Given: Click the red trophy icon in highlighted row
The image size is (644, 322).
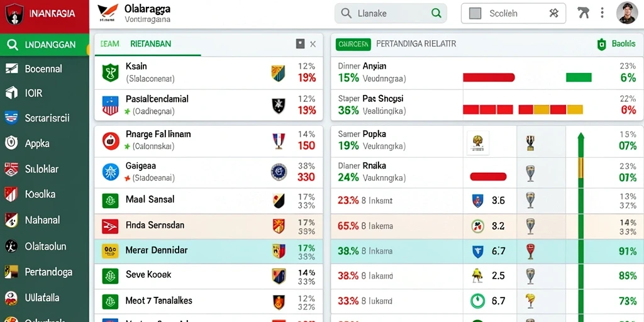Looking at the screenshot, I should (x=530, y=251).
